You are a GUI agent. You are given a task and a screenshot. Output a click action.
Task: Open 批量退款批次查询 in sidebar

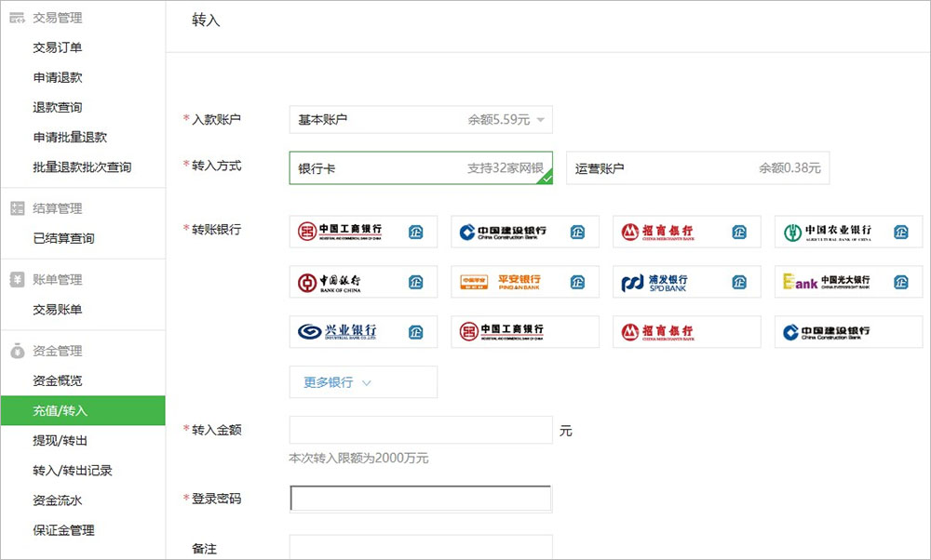[82, 167]
